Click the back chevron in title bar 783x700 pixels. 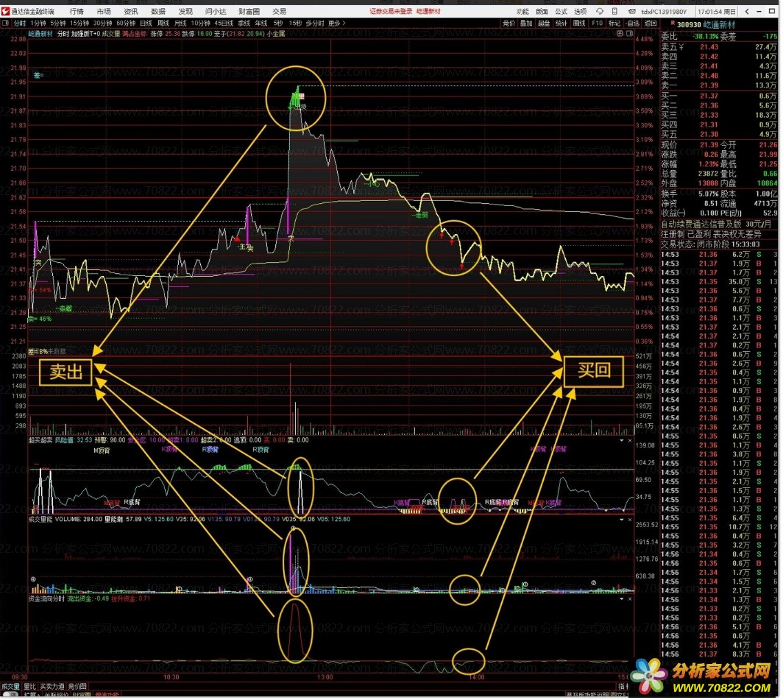(x=747, y=11)
